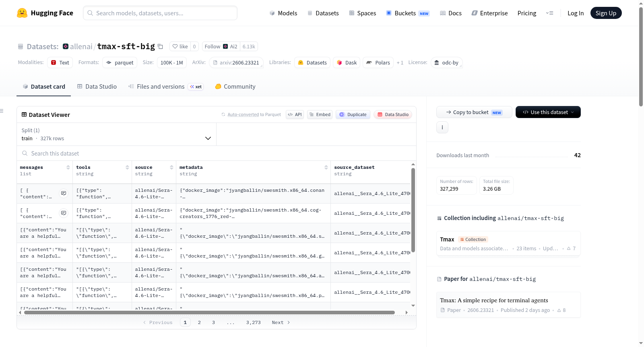Open the Community tab
Viewport: 644px width, 347px height.
[x=235, y=86]
